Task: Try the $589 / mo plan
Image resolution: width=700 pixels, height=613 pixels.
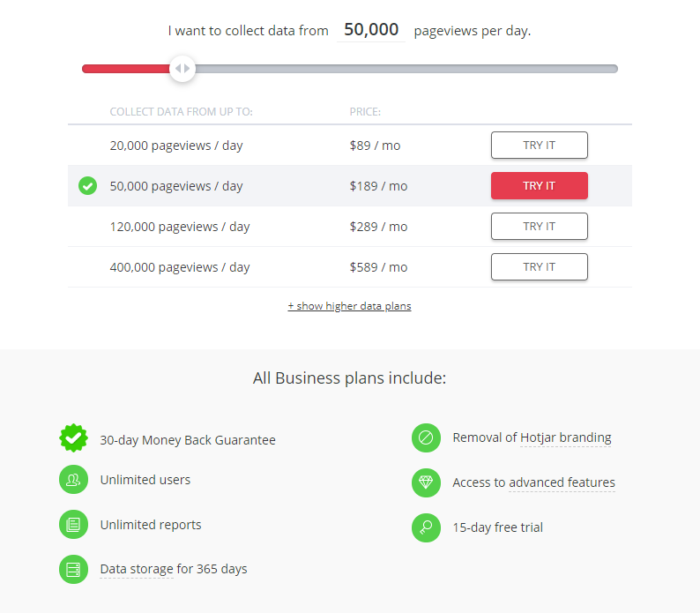Action: tap(540, 267)
